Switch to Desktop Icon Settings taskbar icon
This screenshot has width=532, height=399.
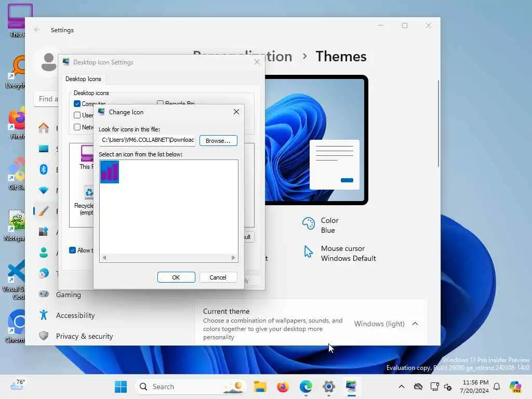click(351, 387)
